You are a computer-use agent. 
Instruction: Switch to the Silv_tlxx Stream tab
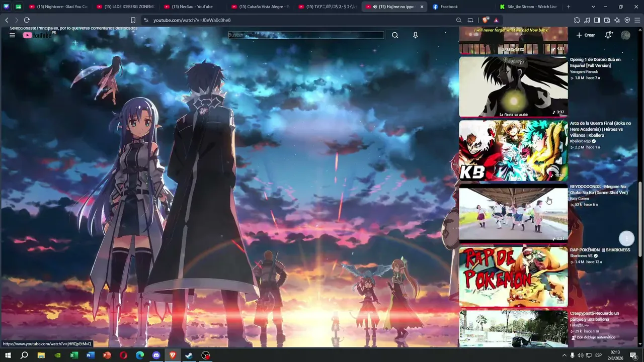pos(528,7)
